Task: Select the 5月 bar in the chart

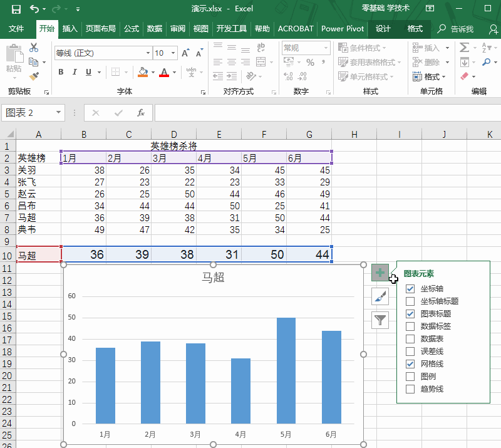Action: pos(286,370)
